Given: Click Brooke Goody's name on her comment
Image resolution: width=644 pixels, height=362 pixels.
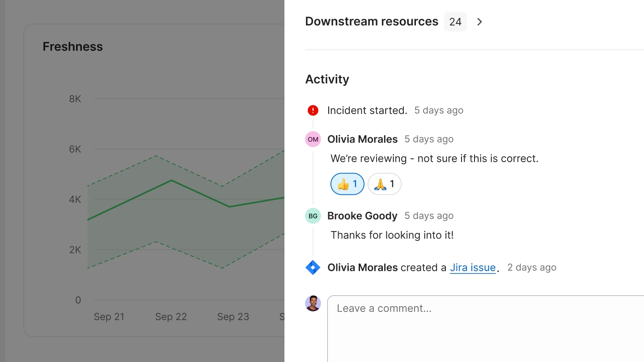Looking at the screenshot, I should click(362, 216).
